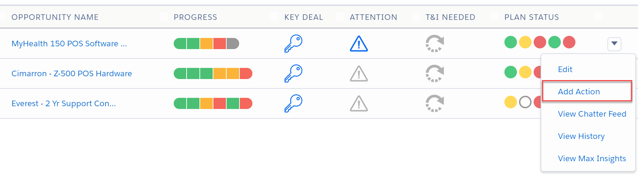Click the attention warning icon for Everest
644x180 pixels.
pos(359,103)
